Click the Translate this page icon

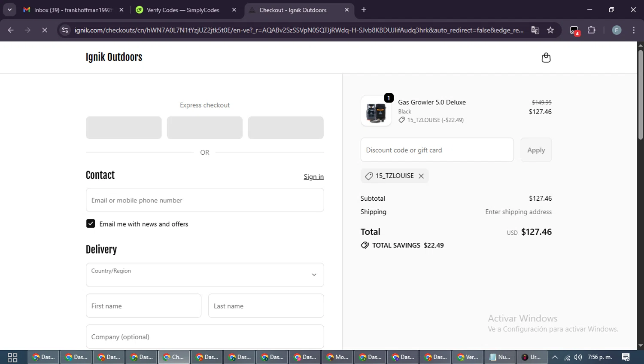pyautogui.click(x=535, y=30)
